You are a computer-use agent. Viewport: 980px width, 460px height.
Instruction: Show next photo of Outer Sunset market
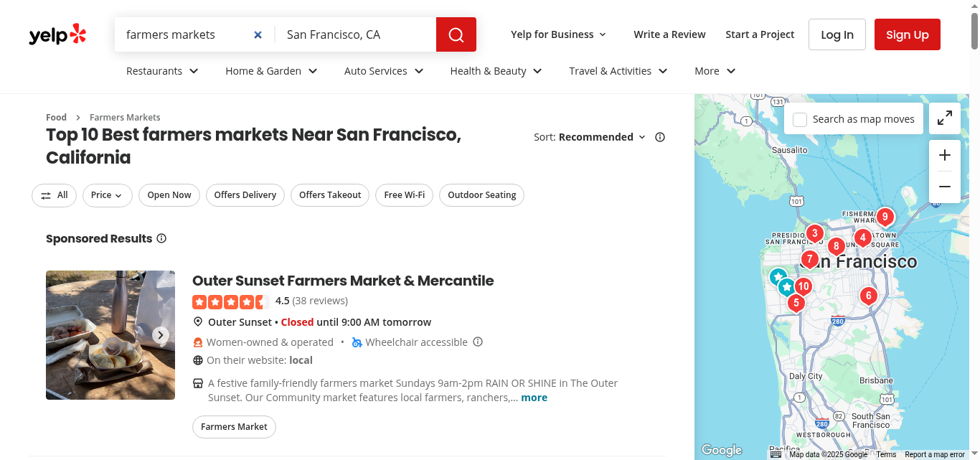coord(161,335)
